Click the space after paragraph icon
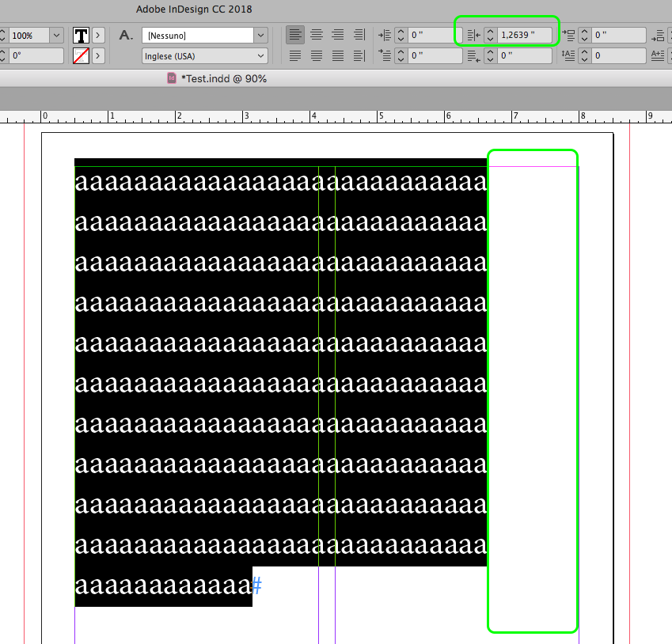The image size is (672, 644). pos(658,35)
